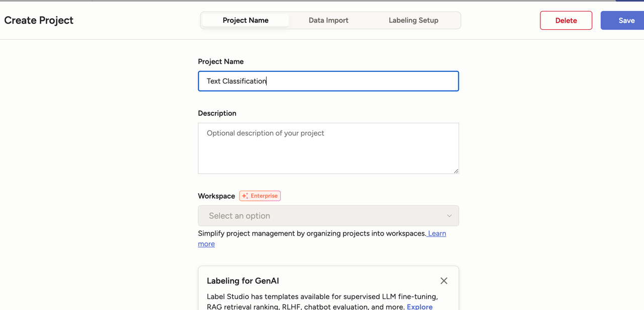Click the red Delete button
Viewport: 644px width, 310px height.
pyautogui.click(x=566, y=21)
